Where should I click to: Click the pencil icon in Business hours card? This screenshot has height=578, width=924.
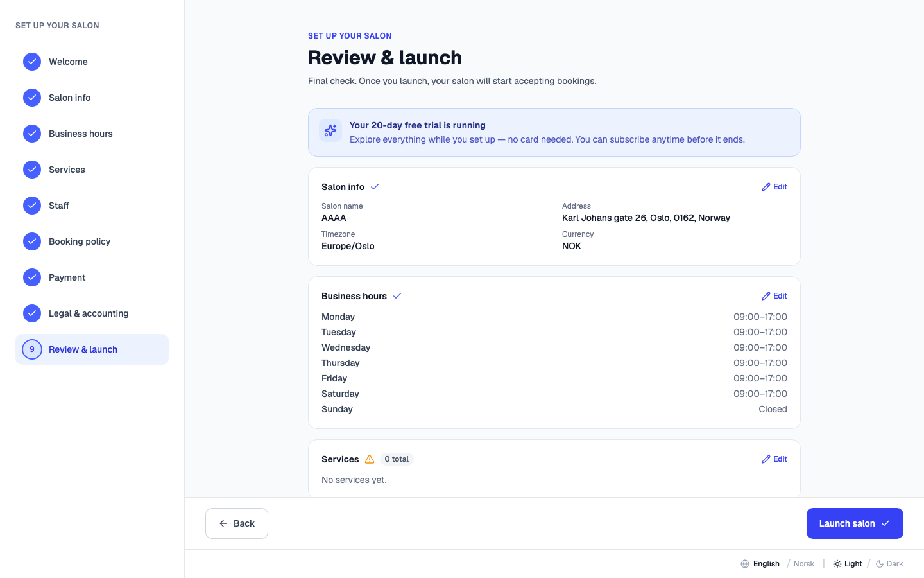point(766,296)
